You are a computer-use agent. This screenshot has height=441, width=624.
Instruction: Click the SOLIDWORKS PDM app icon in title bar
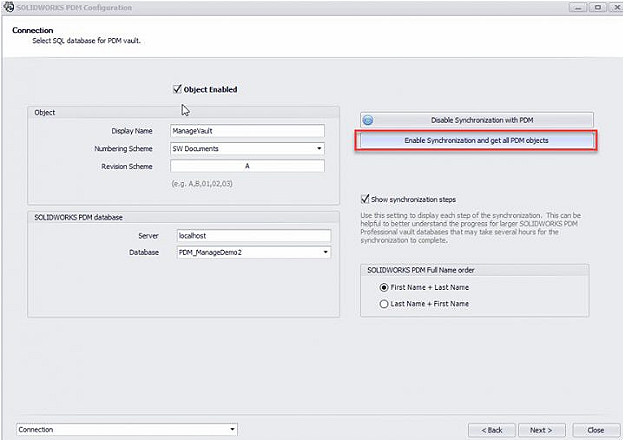tap(8, 7)
